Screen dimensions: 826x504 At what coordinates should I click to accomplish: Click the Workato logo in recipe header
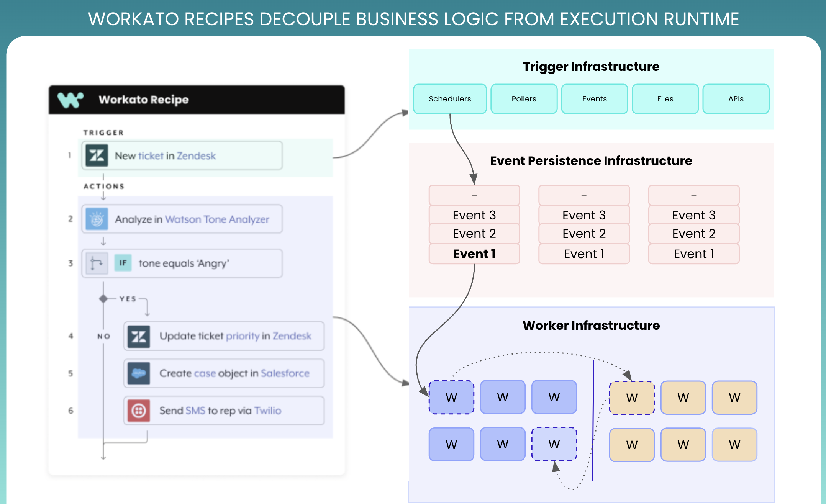pos(70,100)
